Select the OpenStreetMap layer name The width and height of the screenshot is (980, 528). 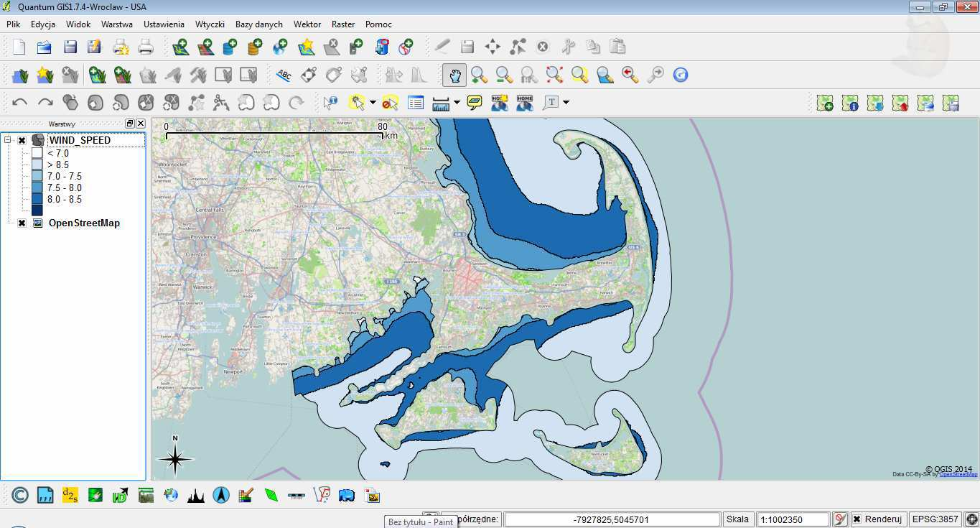point(84,223)
